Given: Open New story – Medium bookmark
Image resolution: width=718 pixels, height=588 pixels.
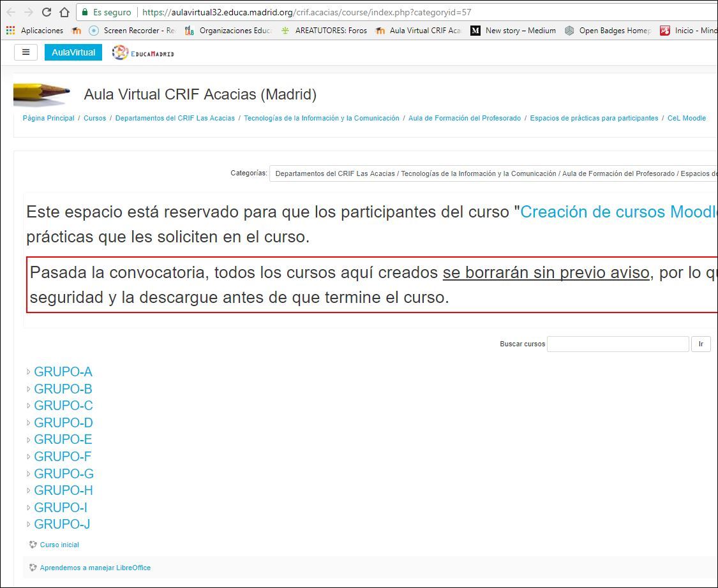Looking at the screenshot, I should tap(513, 31).
